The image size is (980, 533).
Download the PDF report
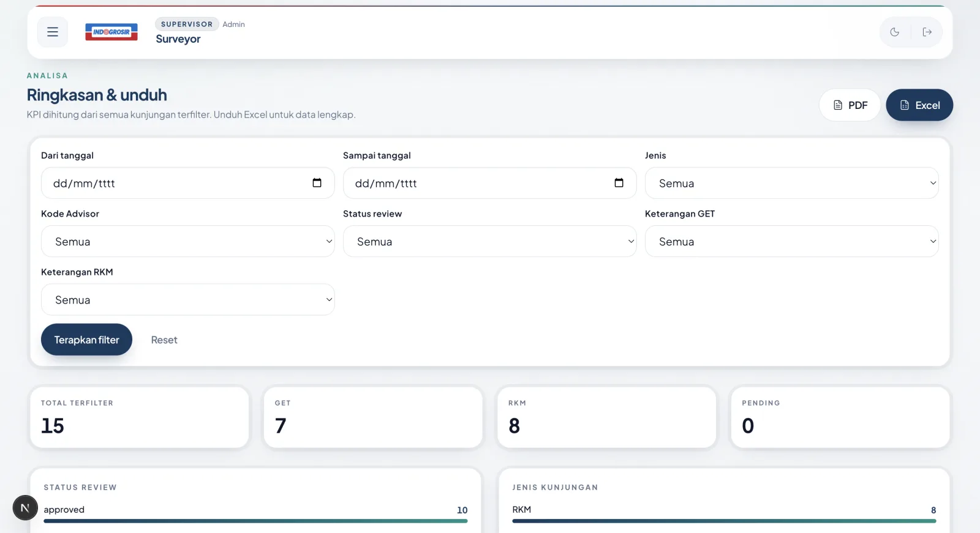[850, 105]
